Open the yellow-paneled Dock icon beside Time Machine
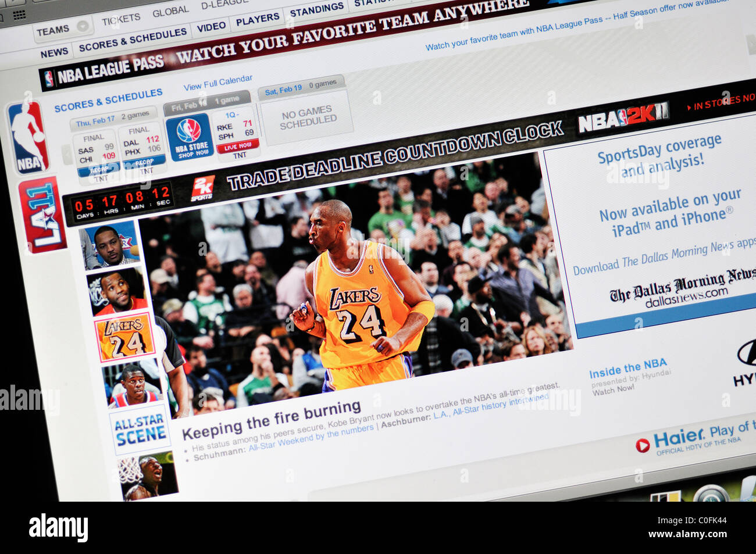This screenshot has width=756, height=554. [x=665, y=497]
